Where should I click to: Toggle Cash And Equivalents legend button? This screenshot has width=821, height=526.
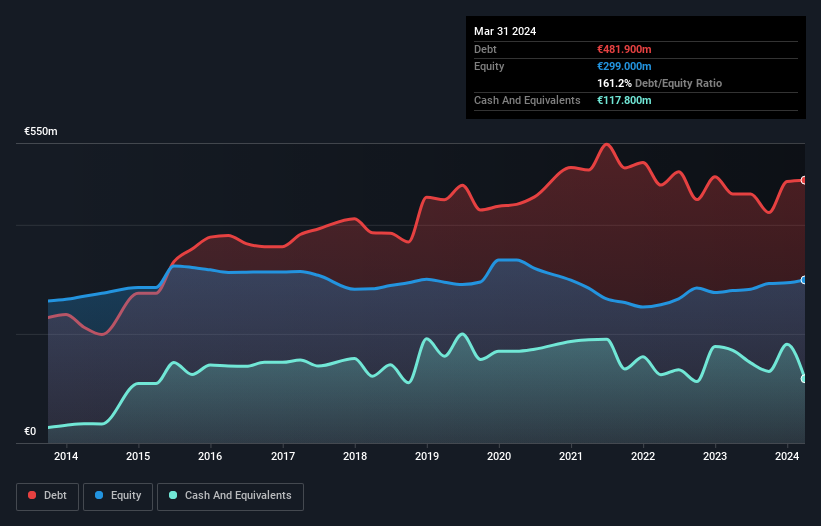coord(230,496)
